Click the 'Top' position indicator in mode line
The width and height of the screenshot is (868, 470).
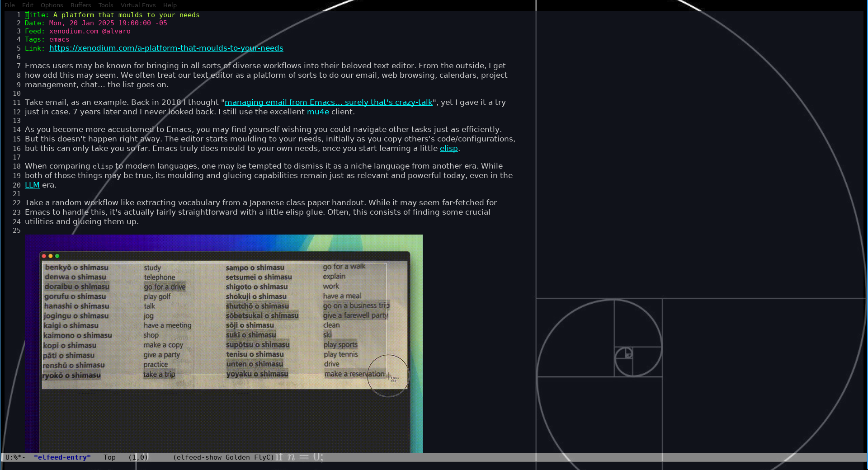click(x=109, y=457)
